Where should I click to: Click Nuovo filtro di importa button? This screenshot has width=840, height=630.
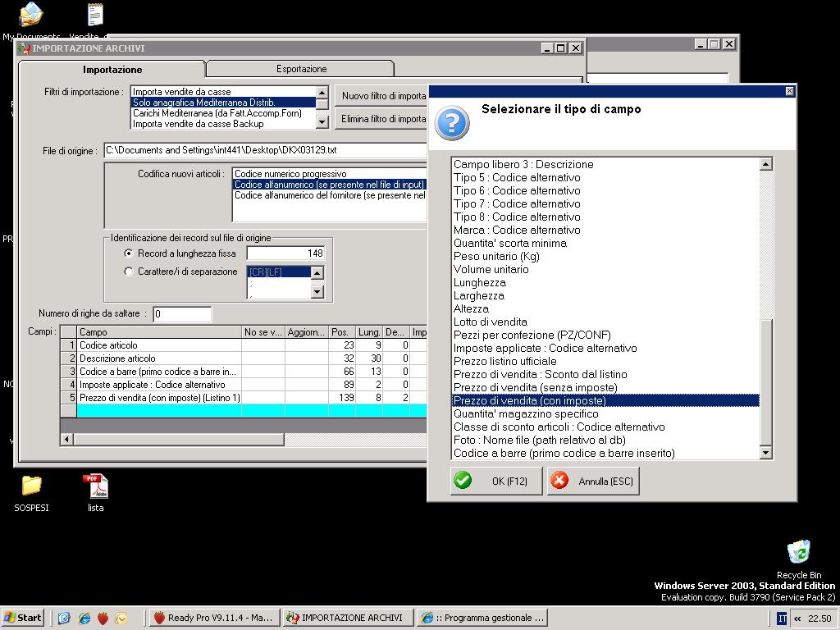tap(381, 96)
